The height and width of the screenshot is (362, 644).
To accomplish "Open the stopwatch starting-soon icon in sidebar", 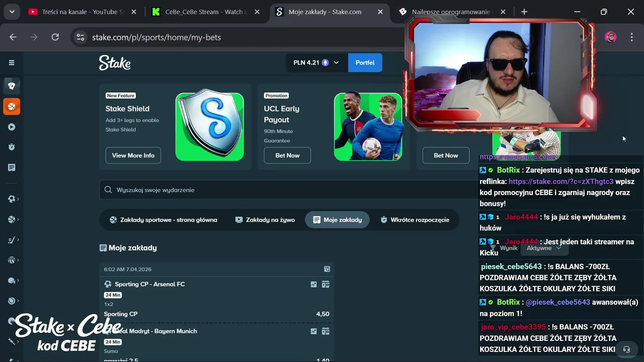I will (12, 147).
